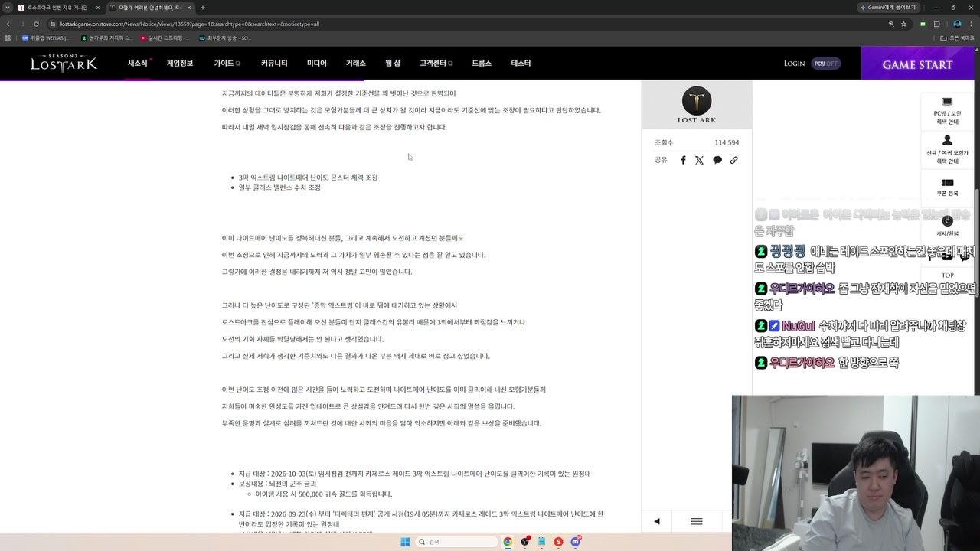
Task: Expand the 고객센터 menu
Action: [x=436, y=64]
